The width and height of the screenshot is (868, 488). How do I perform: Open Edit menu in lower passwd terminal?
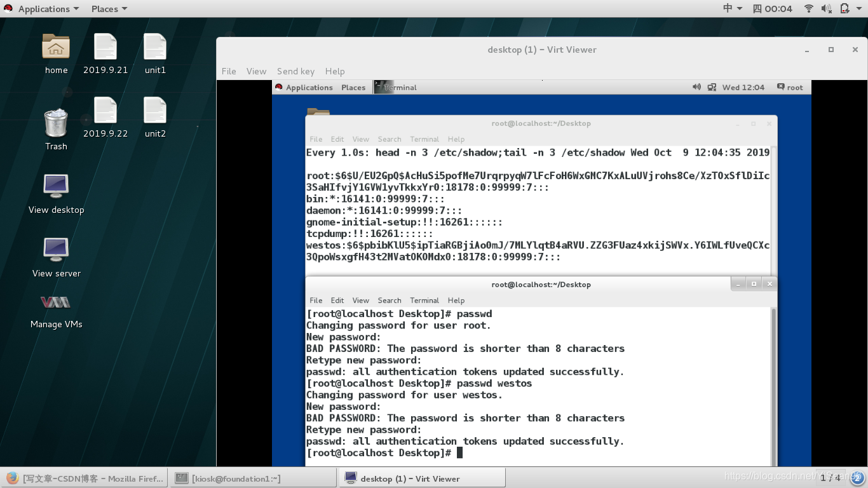click(337, 300)
